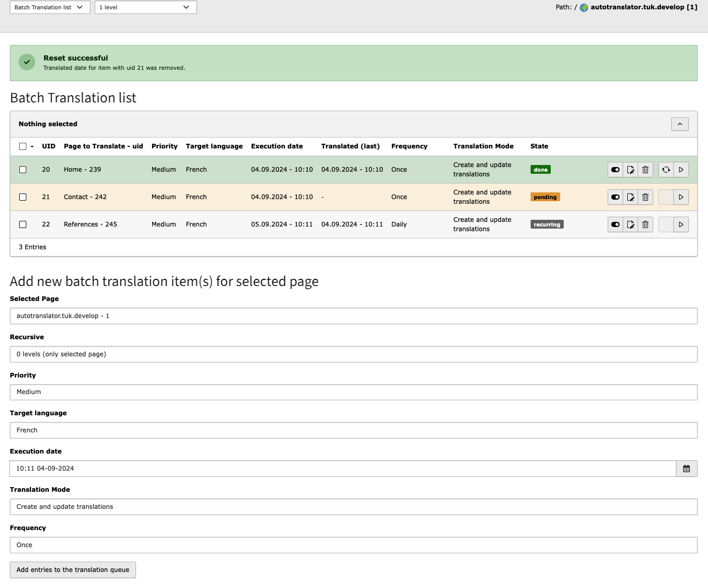Click the Daily frequency cell

tap(399, 224)
